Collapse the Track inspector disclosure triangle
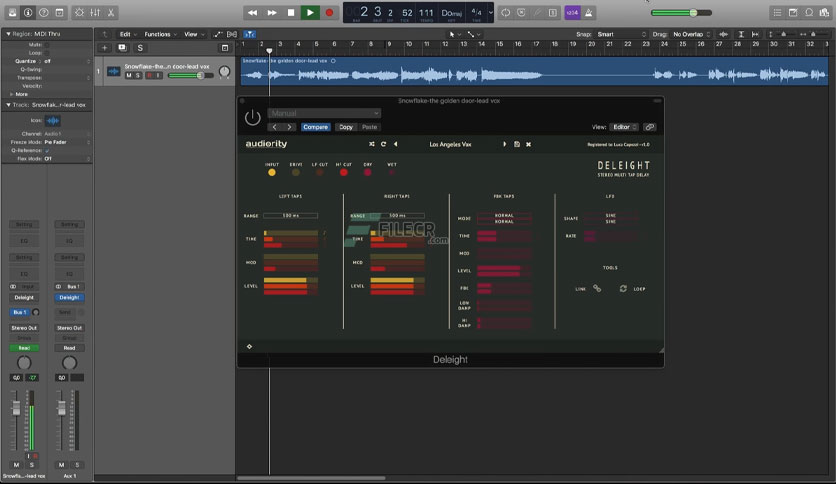The image size is (836, 484). pos(8,105)
